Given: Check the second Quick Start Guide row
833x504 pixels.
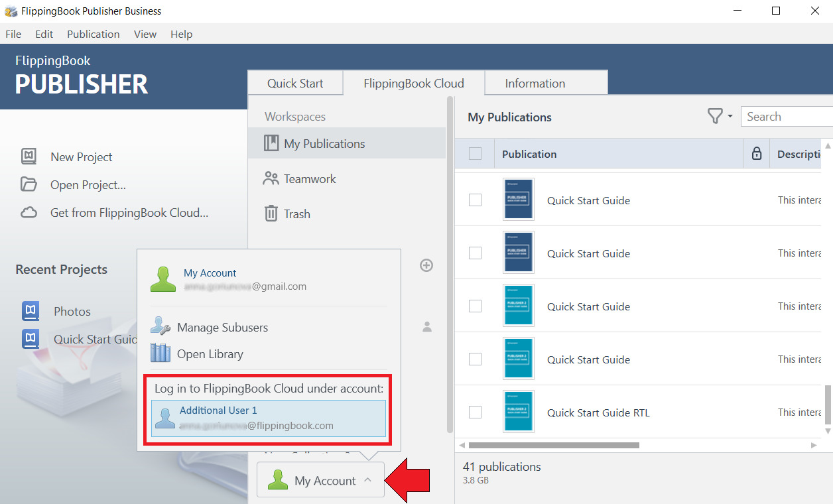Looking at the screenshot, I should click(x=475, y=253).
